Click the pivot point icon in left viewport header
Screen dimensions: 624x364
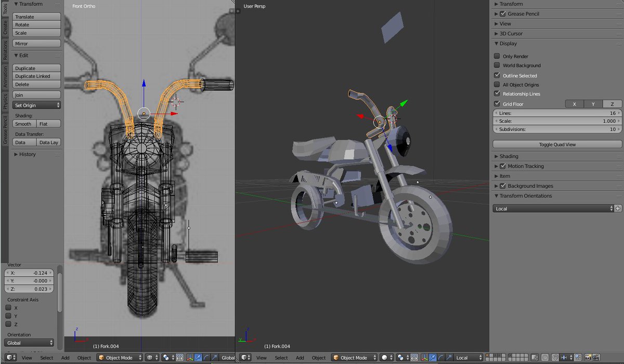[x=168, y=358]
